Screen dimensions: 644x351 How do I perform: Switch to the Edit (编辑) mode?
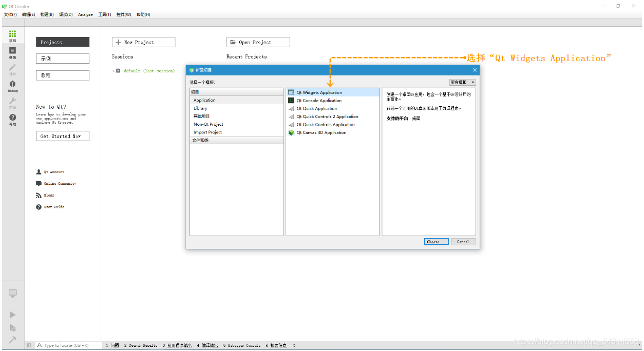[12, 52]
